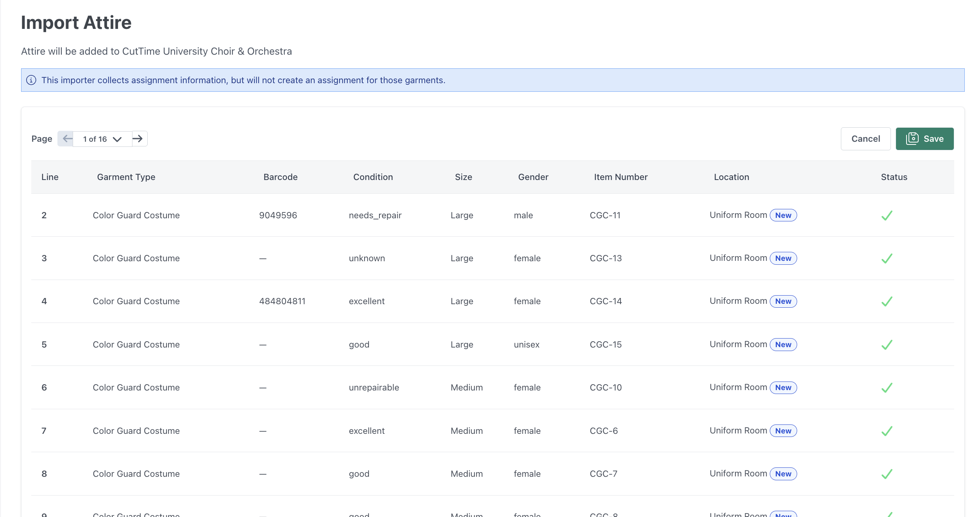980x517 pixels.
Task: Click barcode 9049596 in line 2
Action: click(278, 216)
